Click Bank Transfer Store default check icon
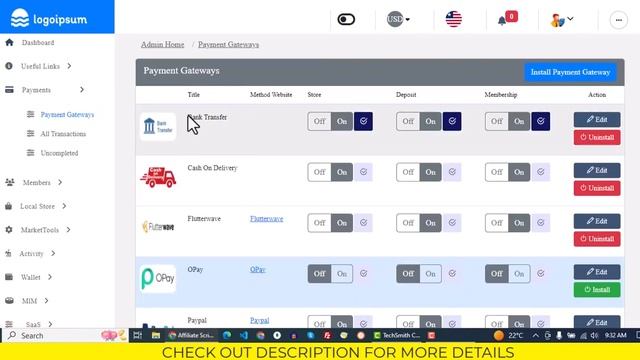The image size is (640, 360). pyautogui.click(x=363, y=121)
